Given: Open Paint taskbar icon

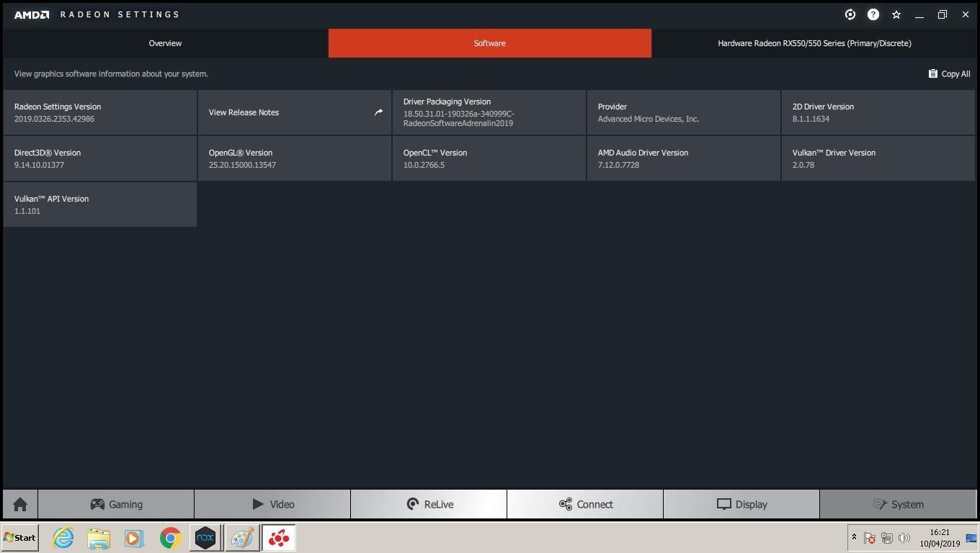Looking at the screenshot, I should pos(242,538).
